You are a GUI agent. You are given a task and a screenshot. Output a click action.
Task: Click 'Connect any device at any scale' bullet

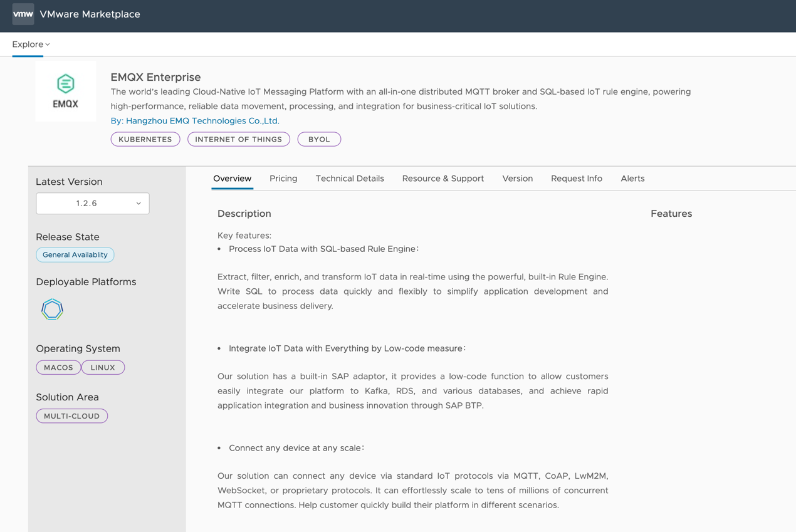(x=296, y=448)
